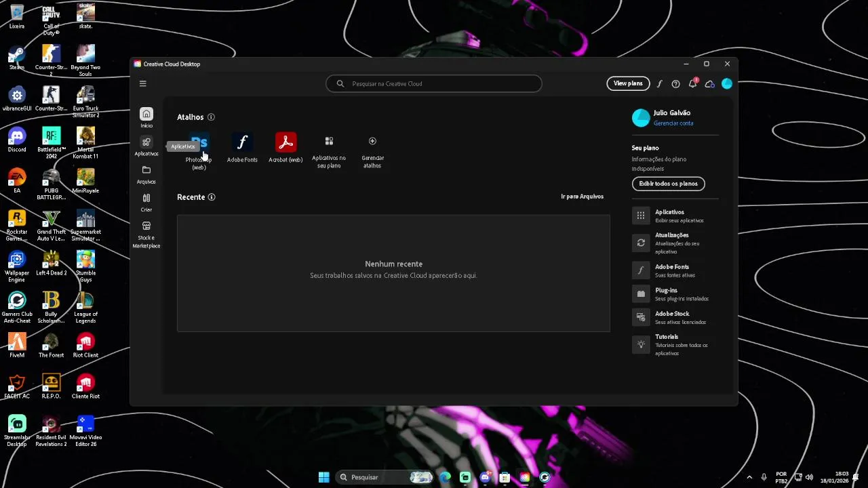Open Stock e Marketplace in sidebar

pyautogui.click(x=146, y=235)
